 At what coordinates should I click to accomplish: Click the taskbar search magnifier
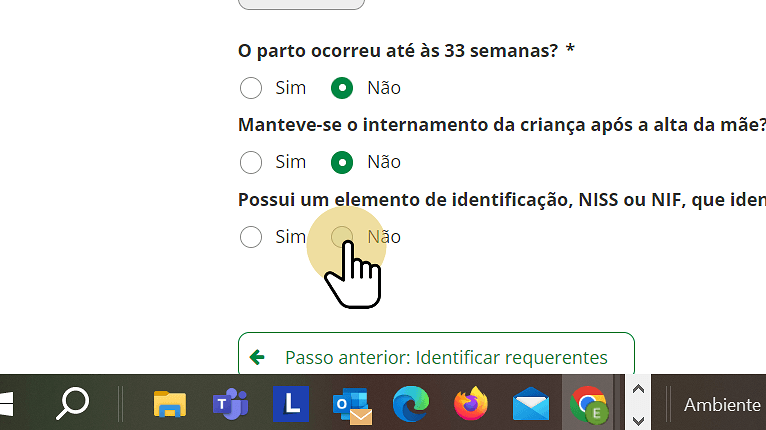click(x=72, y=404)
